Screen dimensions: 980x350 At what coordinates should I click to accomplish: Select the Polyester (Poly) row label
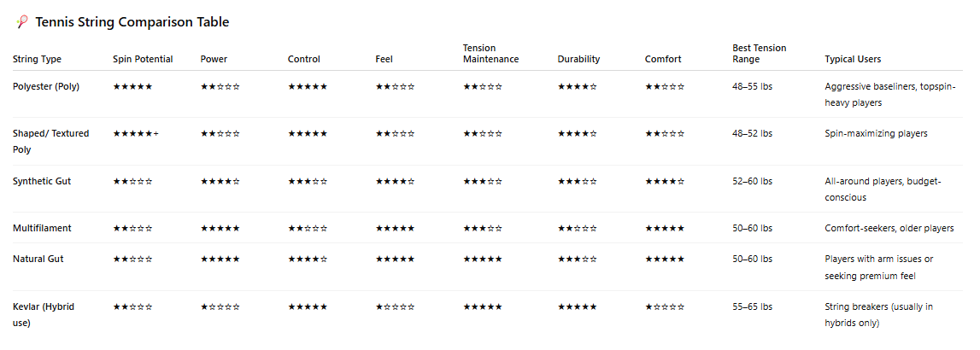46,87
